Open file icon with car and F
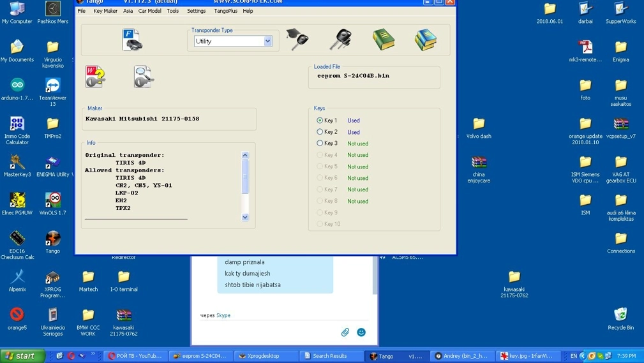Image resolution: width=644 pixels, height=363 pixels. 132,40
